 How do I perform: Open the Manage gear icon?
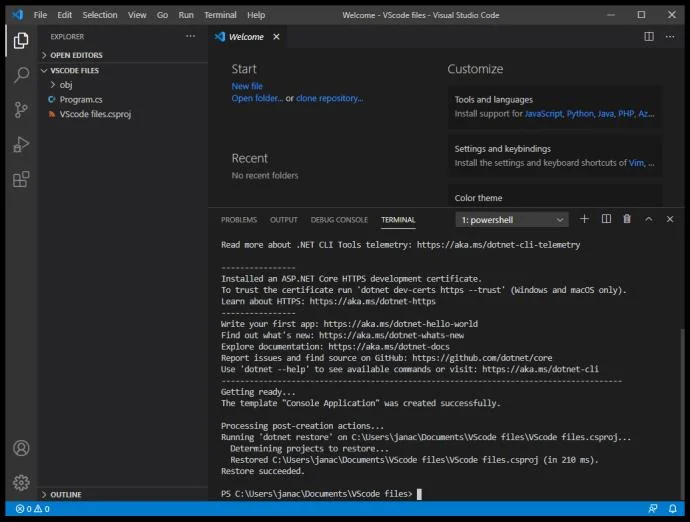(21, 483)
